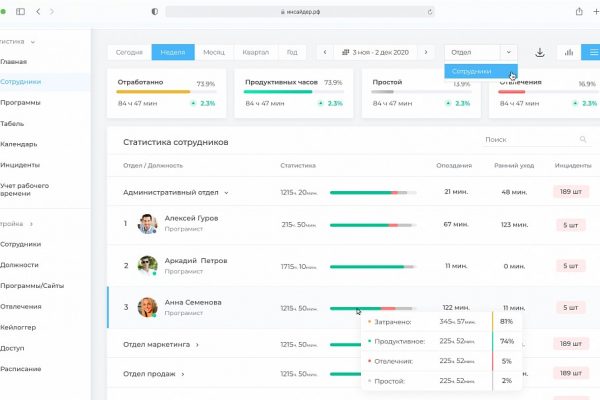600x400 pixels.
Task: Select the Квартал period tab
Action: tap(256, 52)
